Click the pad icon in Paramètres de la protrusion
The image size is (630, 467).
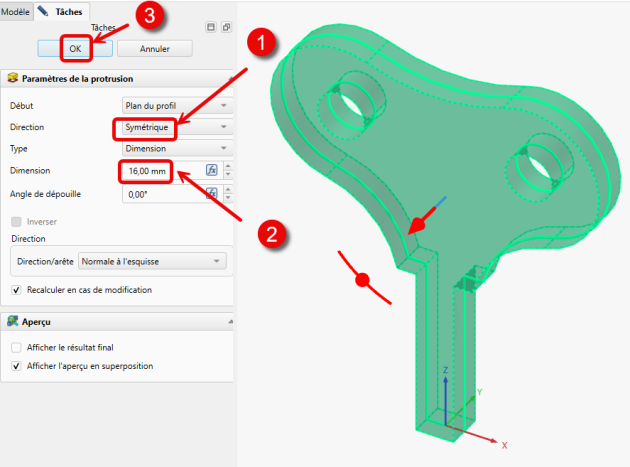pyautogui.click(x=13, y=78)
